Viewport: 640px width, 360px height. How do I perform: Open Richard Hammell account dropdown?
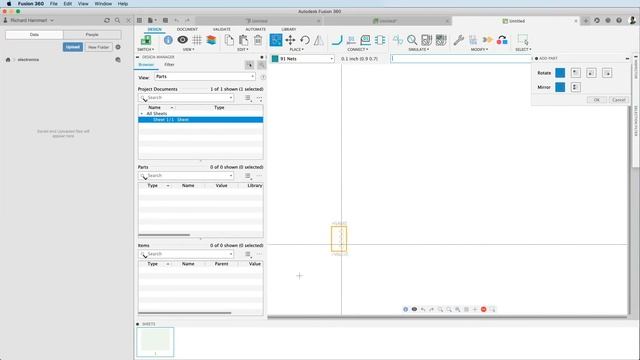[32, 20]
